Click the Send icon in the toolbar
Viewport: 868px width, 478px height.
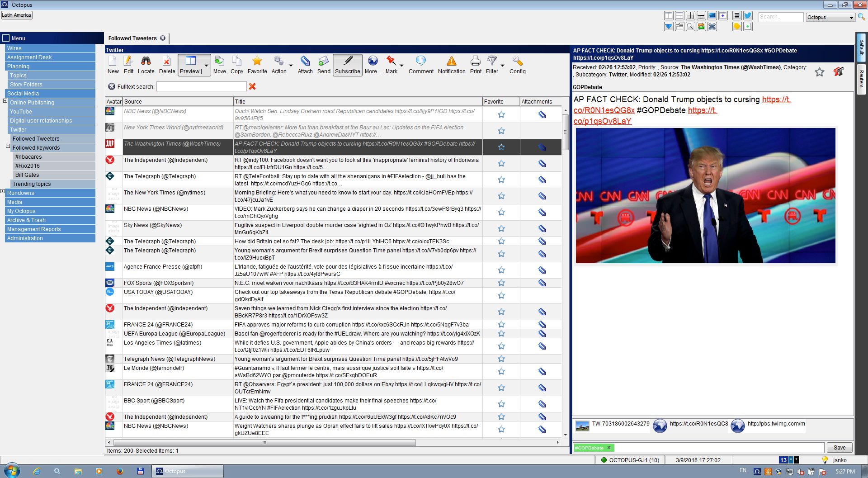click(323, 65)
